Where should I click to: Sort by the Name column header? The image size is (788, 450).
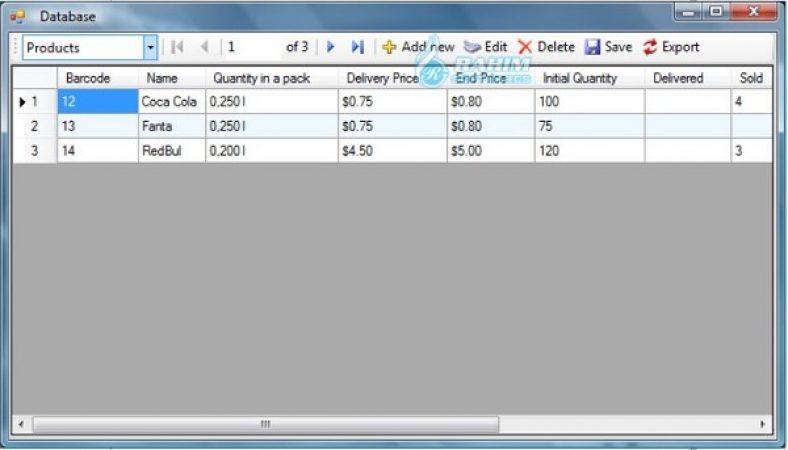171,78
